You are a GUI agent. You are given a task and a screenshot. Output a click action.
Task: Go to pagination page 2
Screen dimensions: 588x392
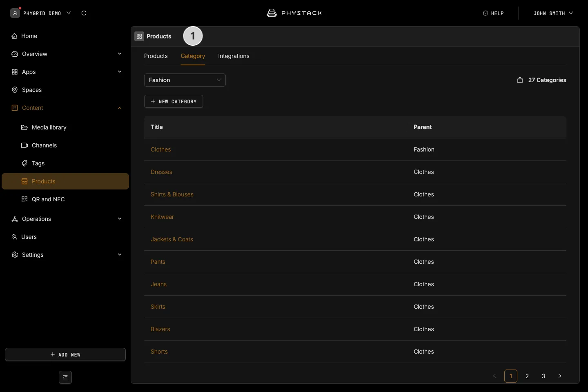click(527, 376)
